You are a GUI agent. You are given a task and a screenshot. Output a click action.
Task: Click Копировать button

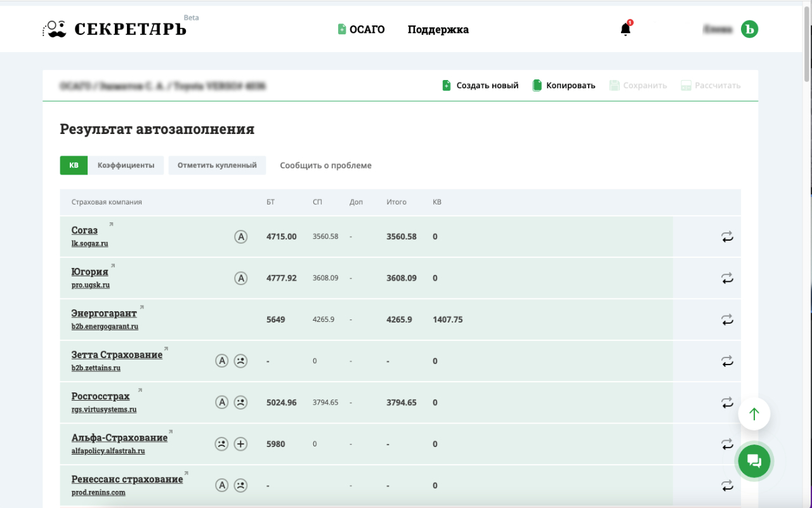click(564, 85)
